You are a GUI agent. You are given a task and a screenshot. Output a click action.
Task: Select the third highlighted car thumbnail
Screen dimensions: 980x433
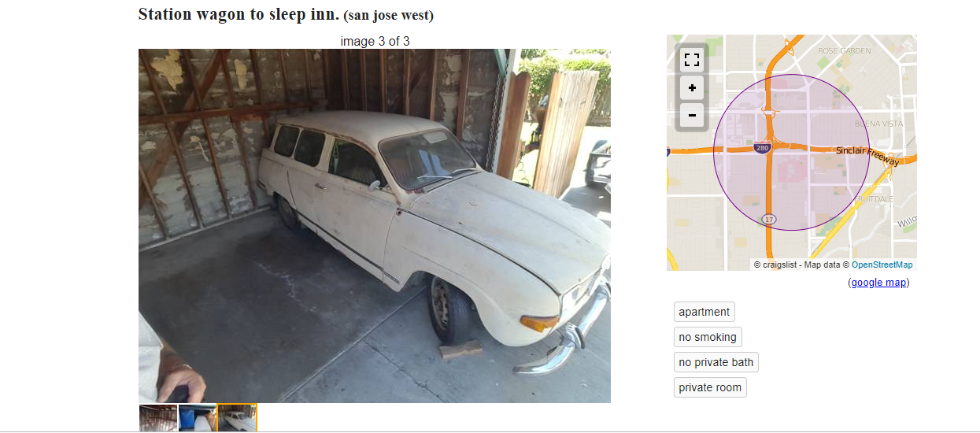coord(237,418)
